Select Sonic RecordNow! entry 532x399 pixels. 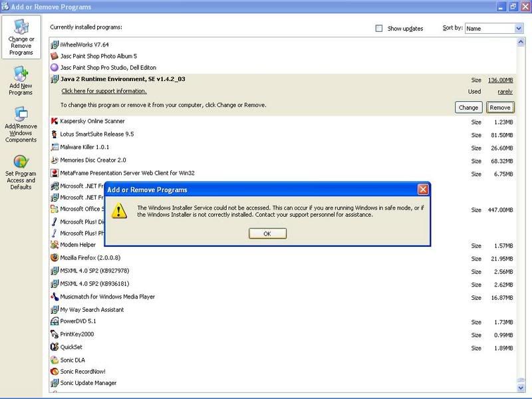pyautogui.click(x=283, y=372)
